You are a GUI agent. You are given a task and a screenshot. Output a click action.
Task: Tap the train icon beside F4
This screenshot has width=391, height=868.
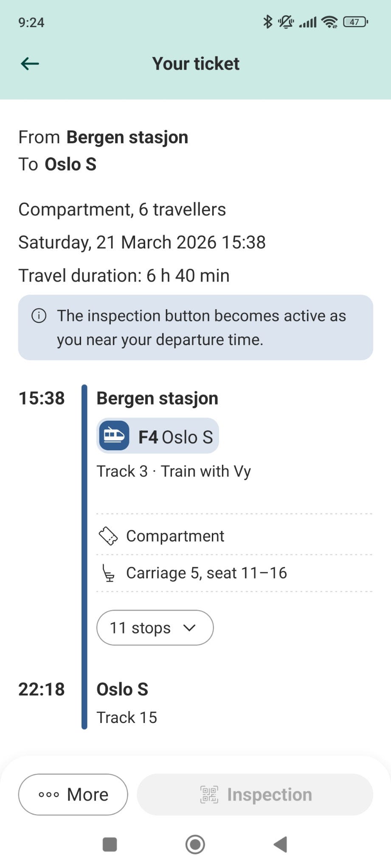[114, 435]
